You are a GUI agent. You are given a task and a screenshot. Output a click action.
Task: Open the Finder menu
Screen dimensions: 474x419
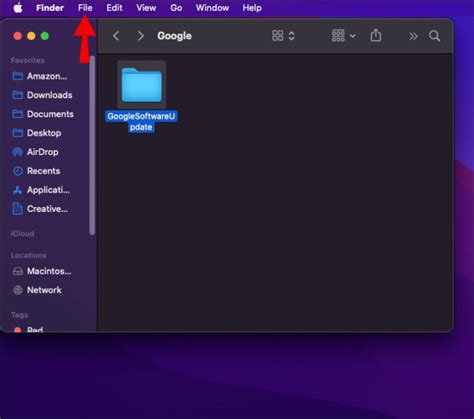(50, 8)
